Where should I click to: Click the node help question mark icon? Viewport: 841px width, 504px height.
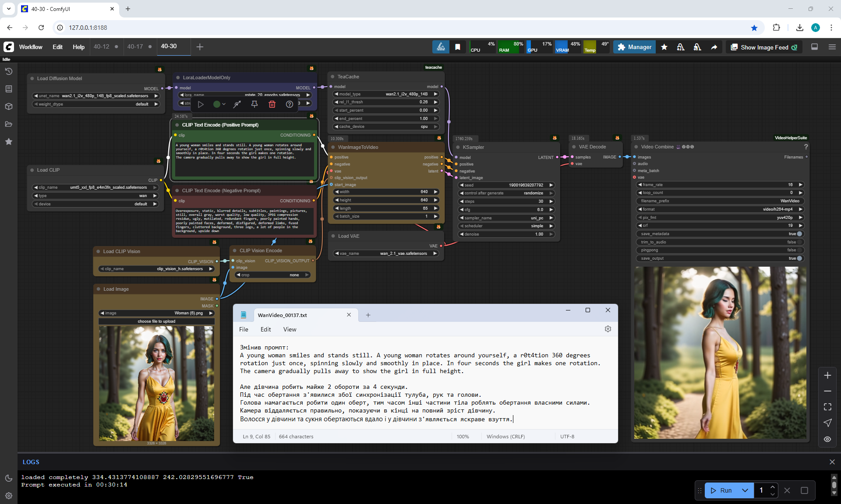(x=290, y=104)
